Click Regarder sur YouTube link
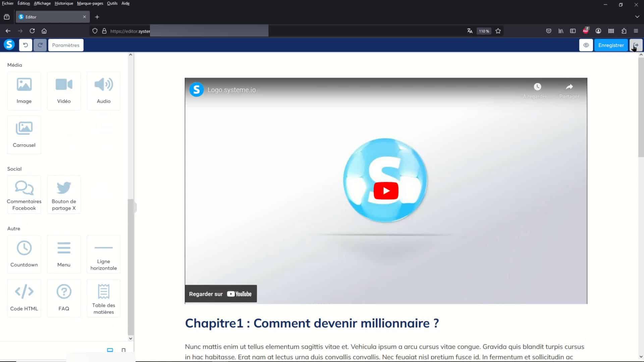The height and width of the screenshot is (362, 644). click(x=221, y=294)
